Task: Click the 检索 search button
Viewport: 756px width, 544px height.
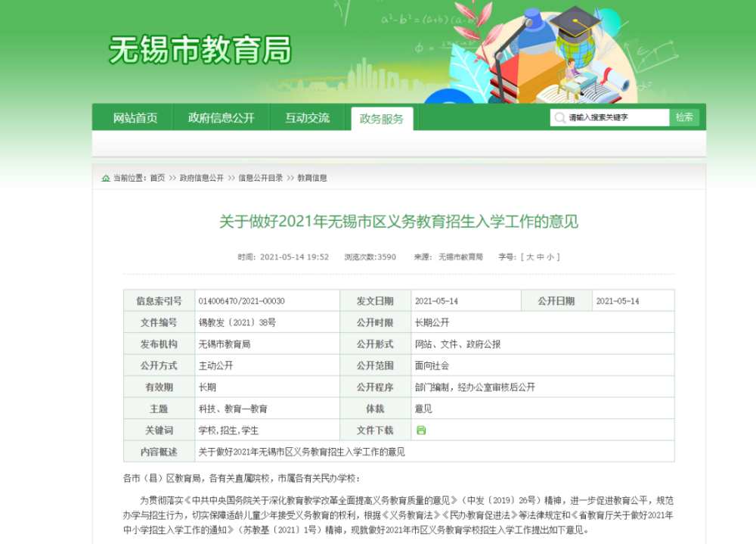Action: [x=684, y=117]
